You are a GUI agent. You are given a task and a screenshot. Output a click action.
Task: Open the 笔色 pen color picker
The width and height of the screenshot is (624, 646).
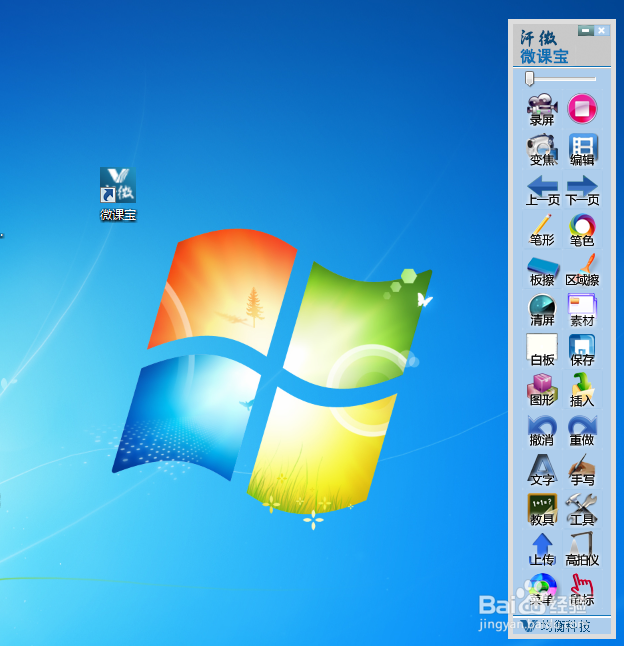click(582, 229)
